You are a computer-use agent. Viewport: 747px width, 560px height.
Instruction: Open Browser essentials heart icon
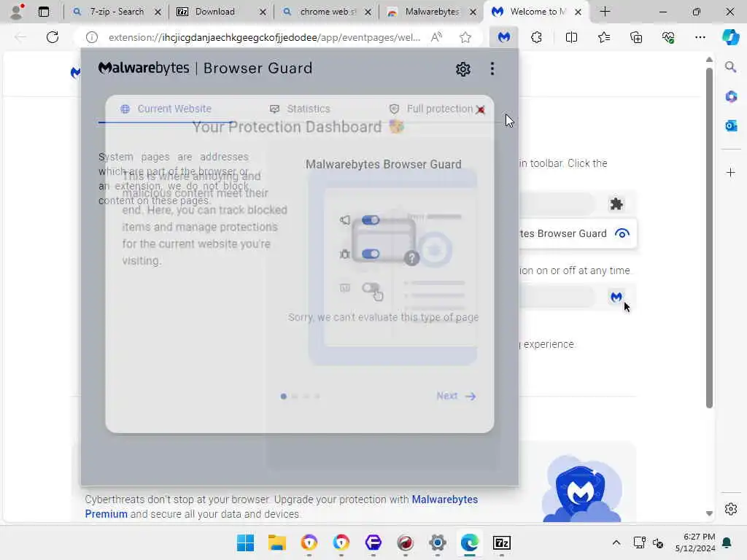click(668, 37)
